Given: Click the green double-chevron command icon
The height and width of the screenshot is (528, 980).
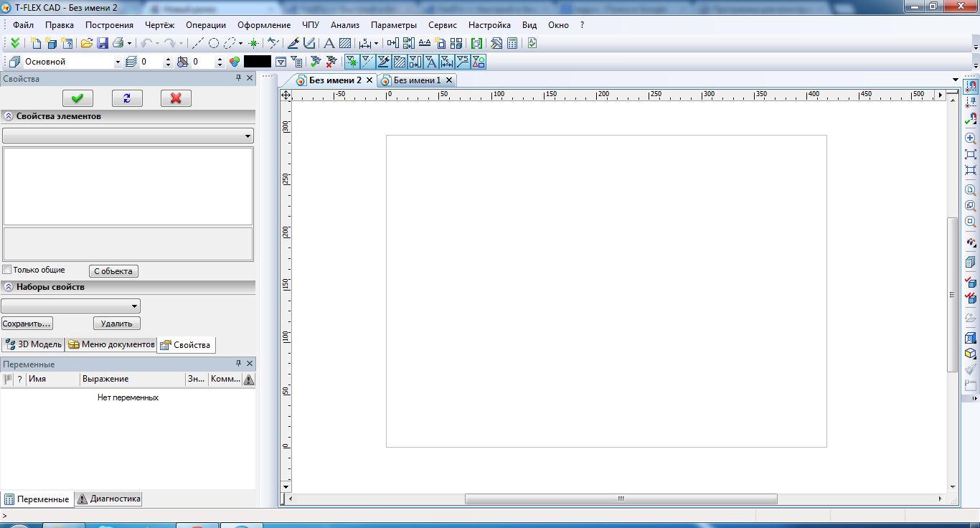Looking at the screenshot, I should point(14,43).
